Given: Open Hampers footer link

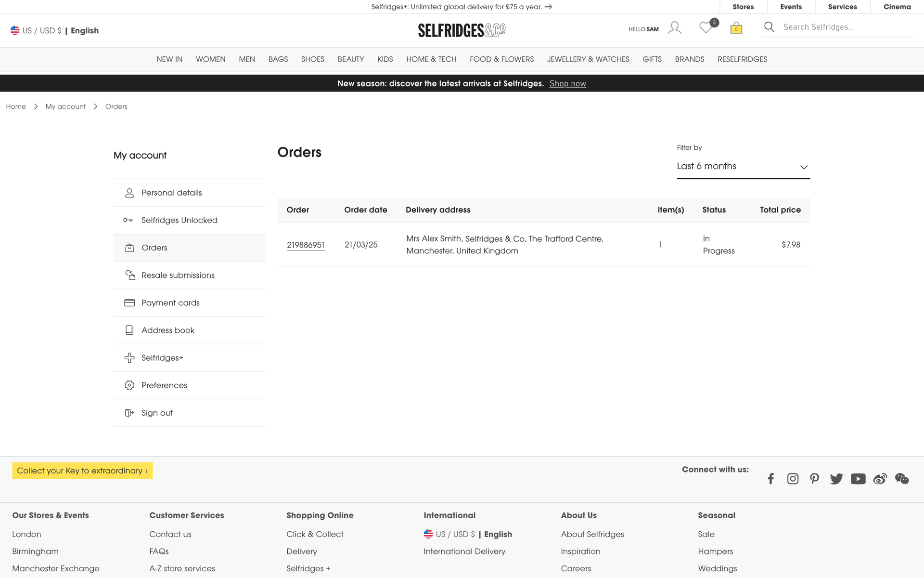Looking at the screenshot, I should (715, 552).
